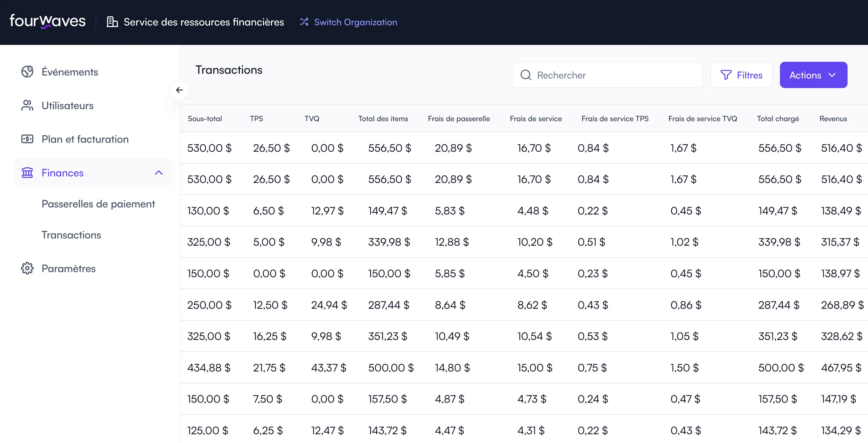This screenshot has height=443, width=868.
Task: Click Total chargé column header
Action: [778, 119]
